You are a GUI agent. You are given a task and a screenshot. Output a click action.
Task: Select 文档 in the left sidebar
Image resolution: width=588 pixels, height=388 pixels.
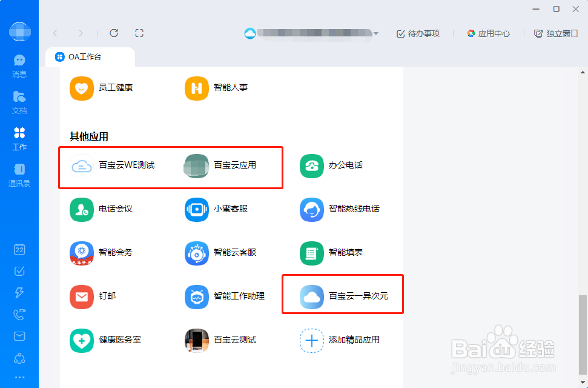[x=19, y=102]
